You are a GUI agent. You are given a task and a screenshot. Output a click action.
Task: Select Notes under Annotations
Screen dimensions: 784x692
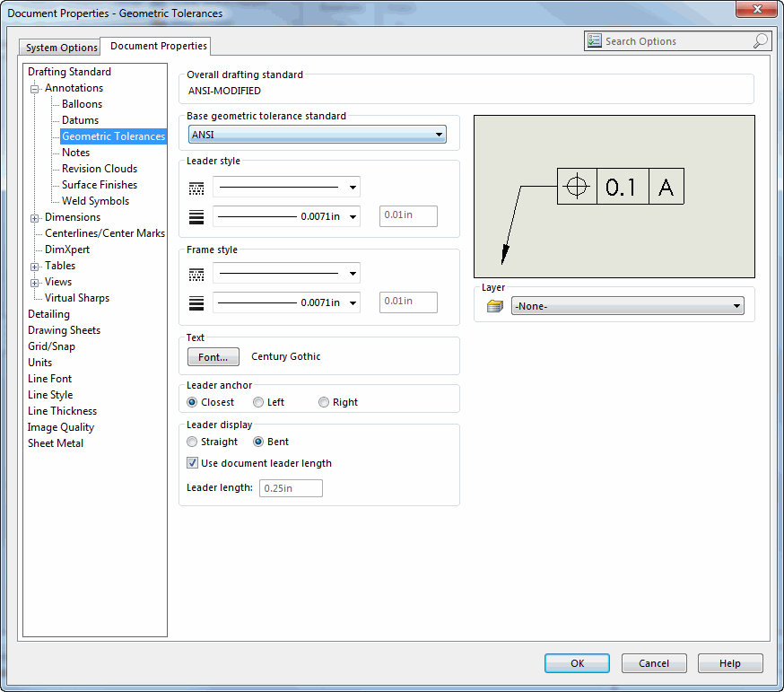pyautogui.click(x=76, y=152)
